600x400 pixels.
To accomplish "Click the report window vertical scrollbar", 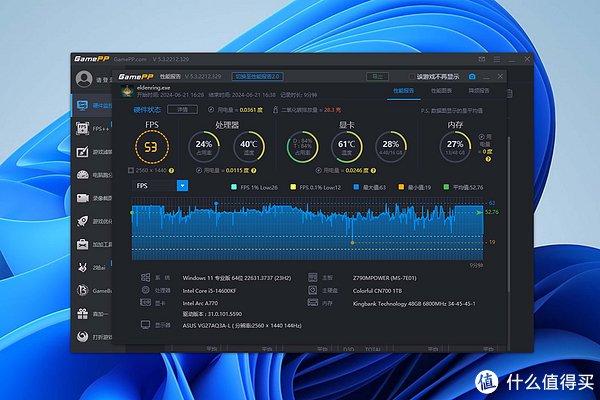I will click(x=509, y=214).
